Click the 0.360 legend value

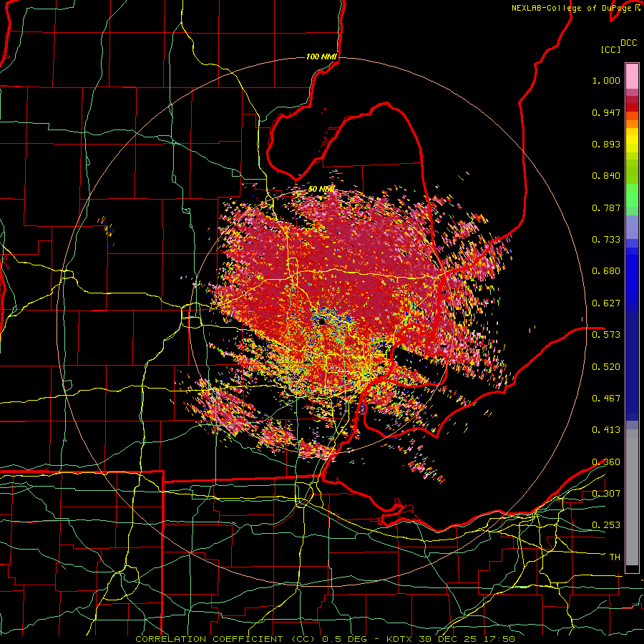pos(606,462)
